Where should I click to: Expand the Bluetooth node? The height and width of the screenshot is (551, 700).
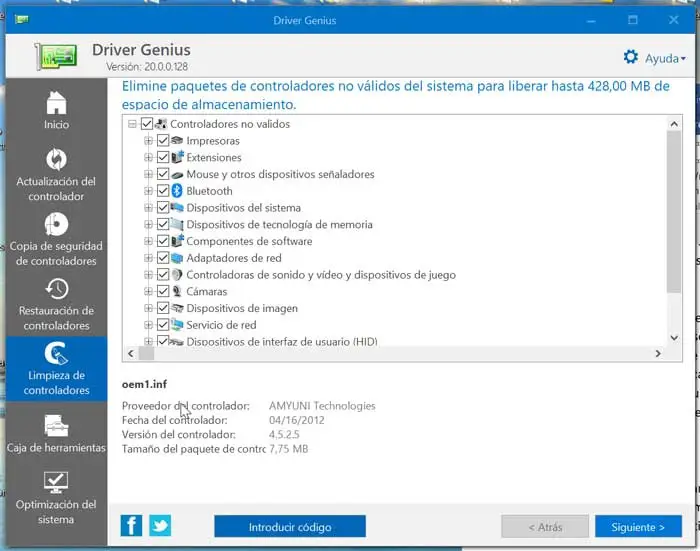pyautogui.click(x=148, y=191)
